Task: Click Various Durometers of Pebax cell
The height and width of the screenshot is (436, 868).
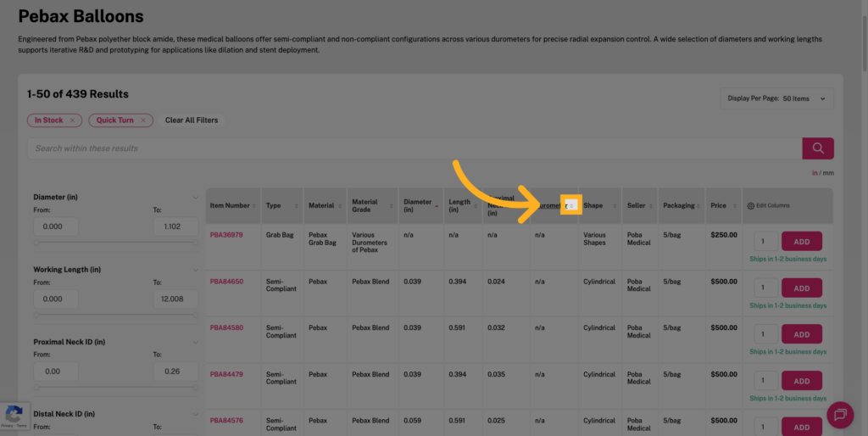Action: click(371, 243)
